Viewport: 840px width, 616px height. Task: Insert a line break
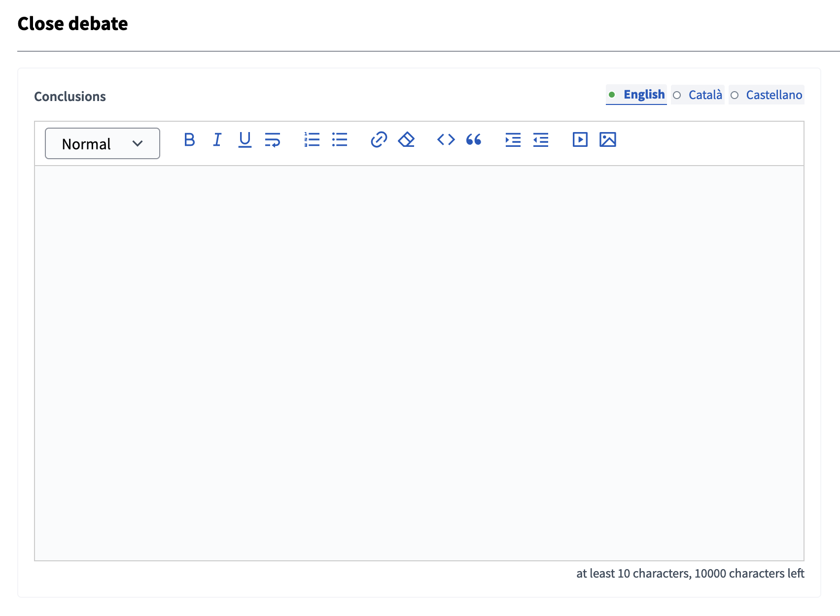pos(273,140)
